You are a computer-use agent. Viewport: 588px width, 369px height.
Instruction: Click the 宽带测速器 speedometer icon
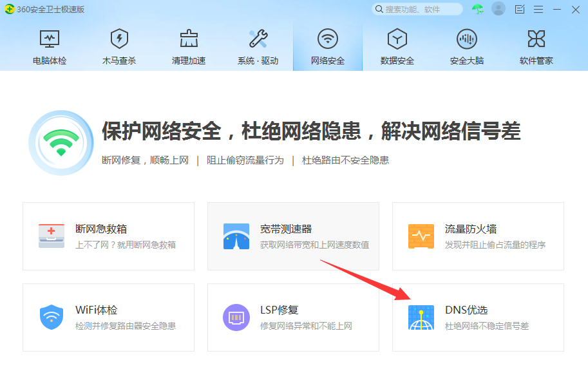pyautogui.click(x=236, y=236)
